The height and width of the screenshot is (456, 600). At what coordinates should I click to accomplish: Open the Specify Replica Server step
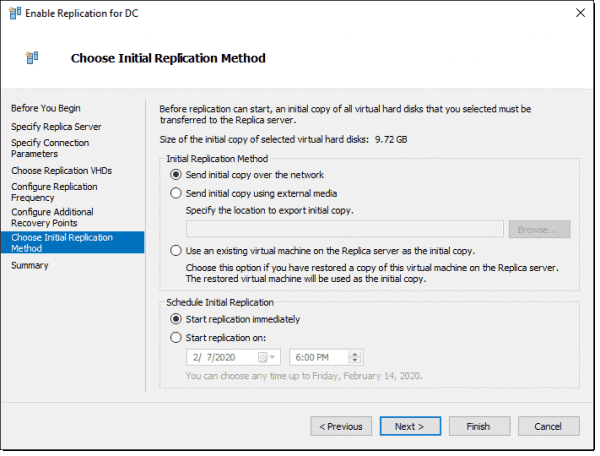[x=56, y=127]
